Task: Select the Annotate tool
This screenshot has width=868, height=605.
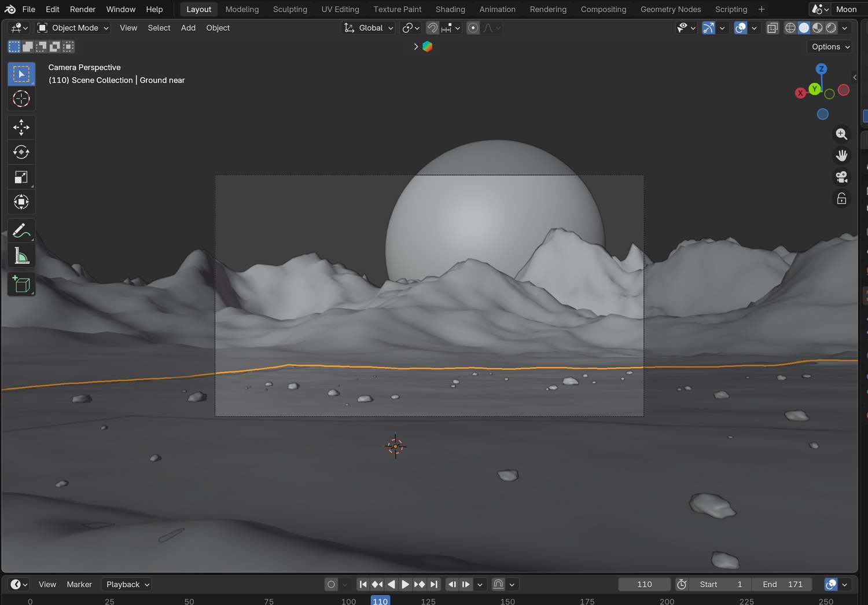Action: pos(21,230)
